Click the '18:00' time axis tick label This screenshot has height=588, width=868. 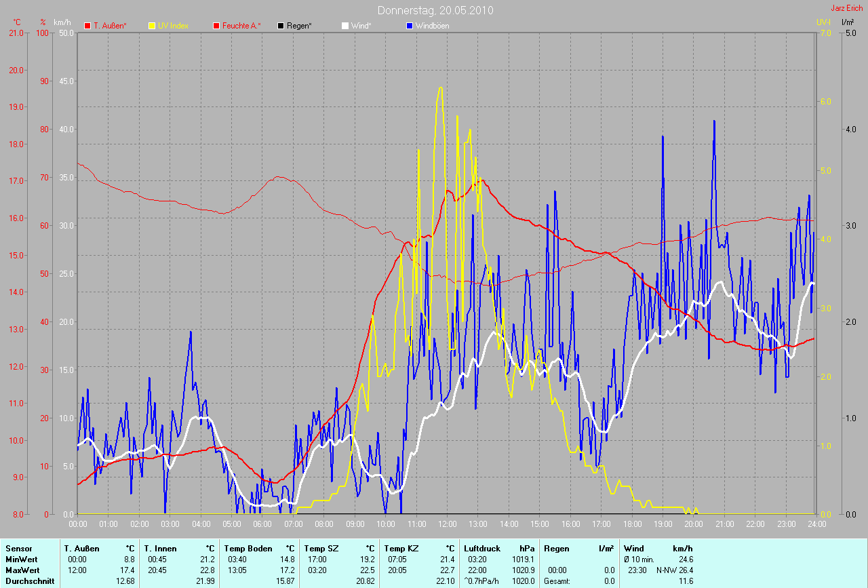[x=631, y=524]
